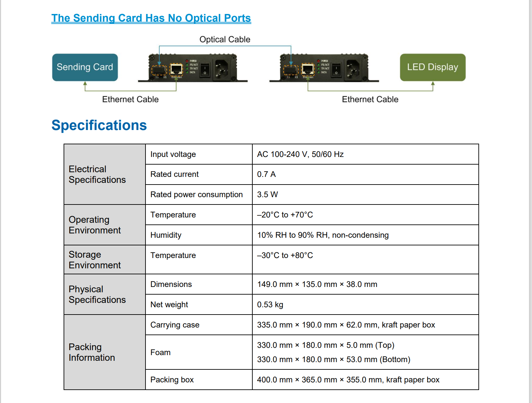Click the left device's power switch
532x403 pixels.
(x=205, y=69)
